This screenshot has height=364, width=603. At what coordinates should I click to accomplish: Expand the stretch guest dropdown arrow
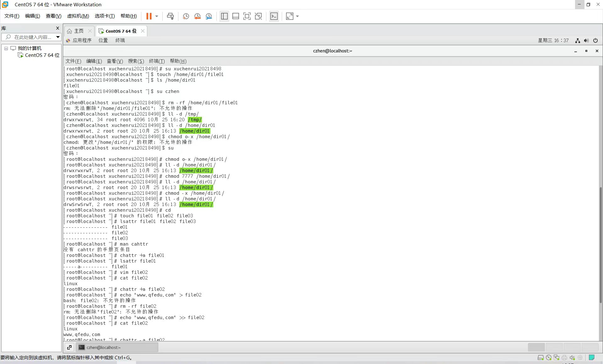click(x=297, y=16)
